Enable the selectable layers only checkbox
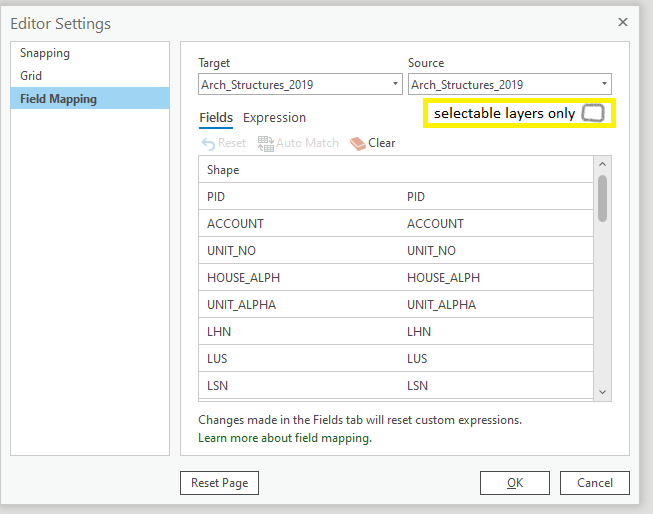The width and height of the screenshot is (653, 514). 593,113
